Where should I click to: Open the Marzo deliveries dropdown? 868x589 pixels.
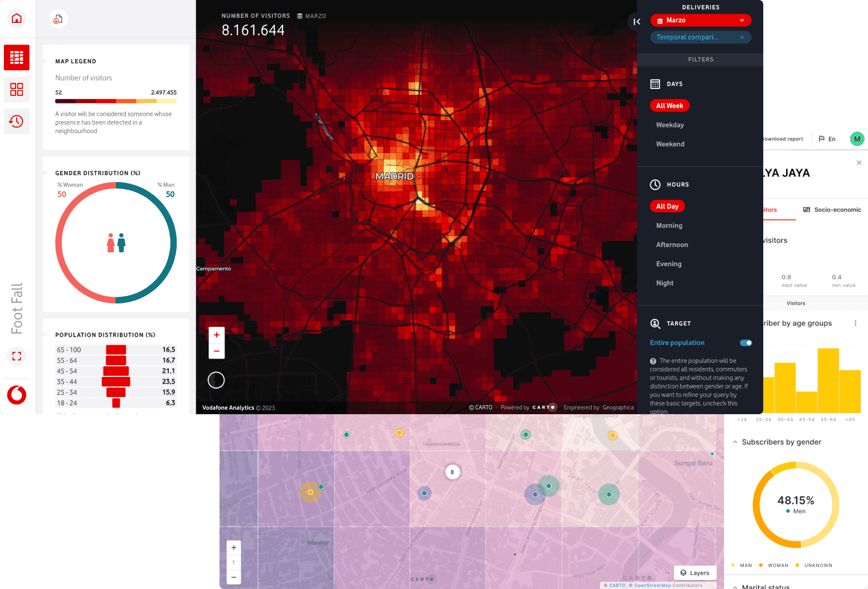coord(701,20)
